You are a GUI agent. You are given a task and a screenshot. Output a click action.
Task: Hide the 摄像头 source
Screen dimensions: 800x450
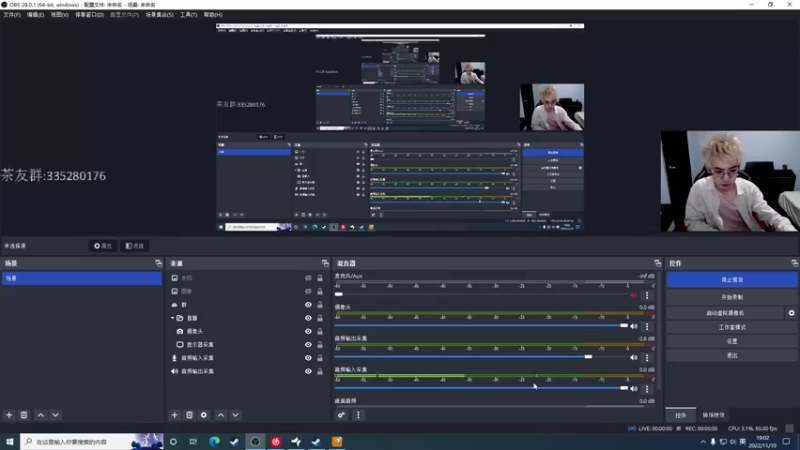pos(308,332)
